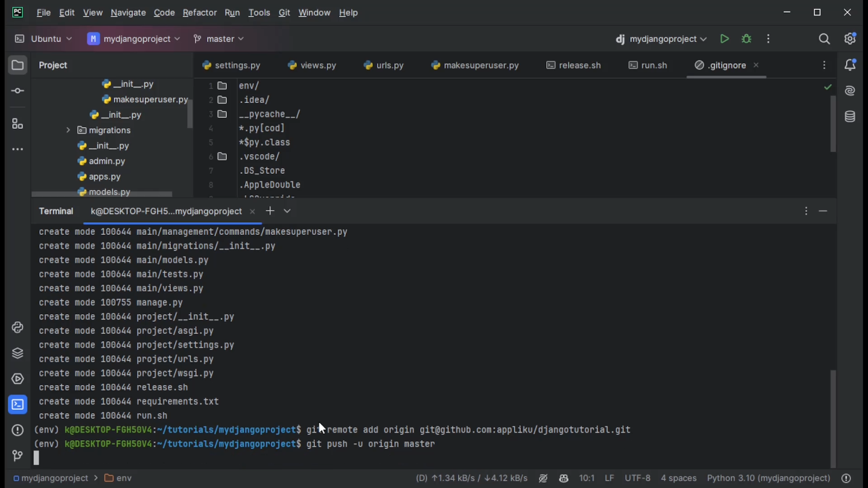Open search everywhere with magnifier icon
Screen dimensions: 868x488
tap(825, 39)
